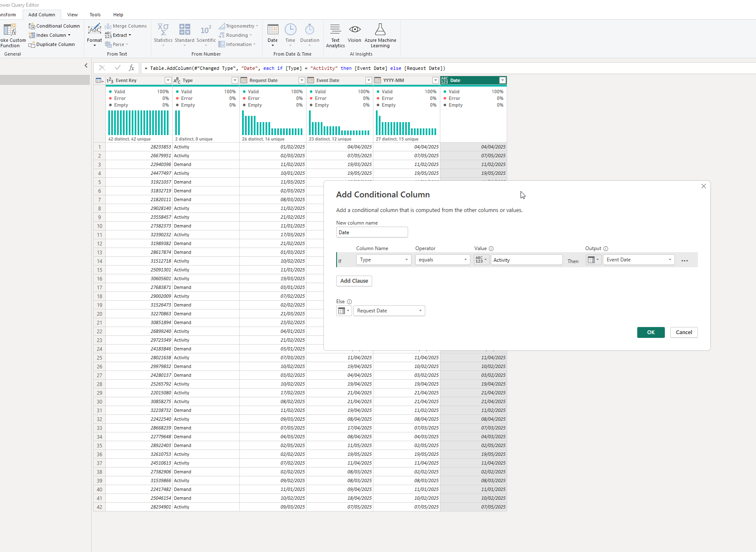Image resolution: width=756 pixels, height=552 pixels.
Task: Collapse the queries pane with the chevron
Action: 86,65
